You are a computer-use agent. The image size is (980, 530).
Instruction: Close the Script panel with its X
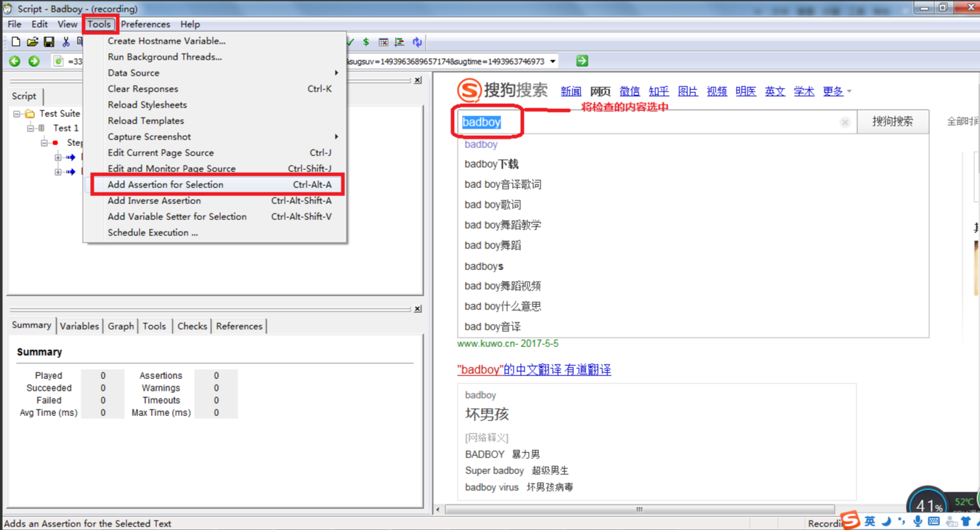pyautogui.click(x=418, y=81)
